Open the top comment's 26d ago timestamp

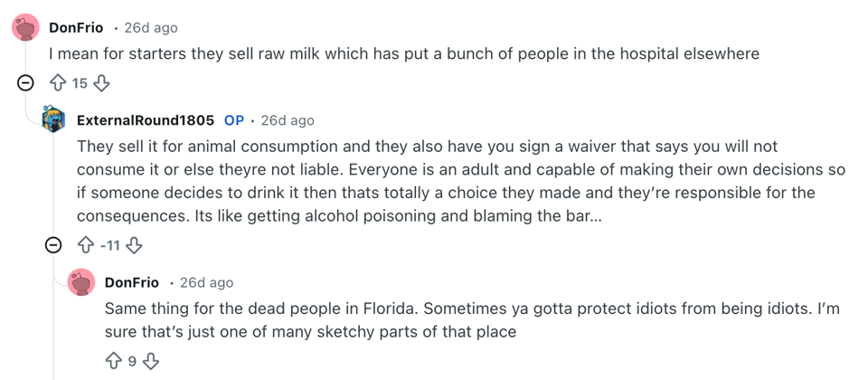(151, 28)
